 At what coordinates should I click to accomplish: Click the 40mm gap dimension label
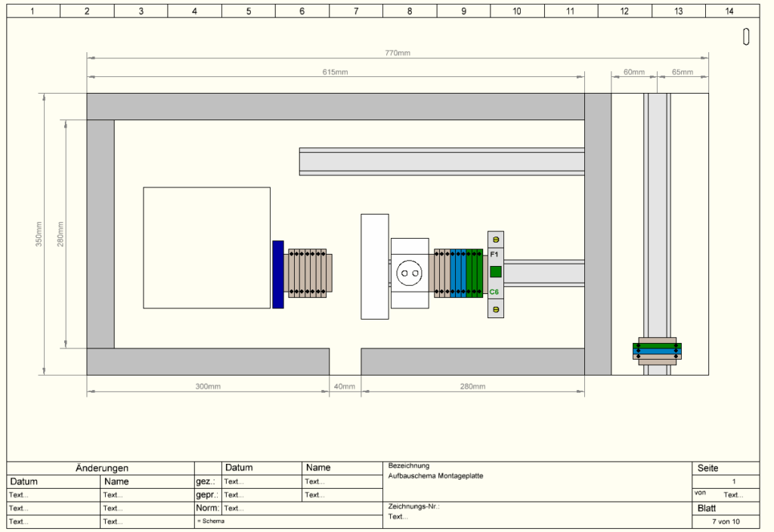coord(344,387)
